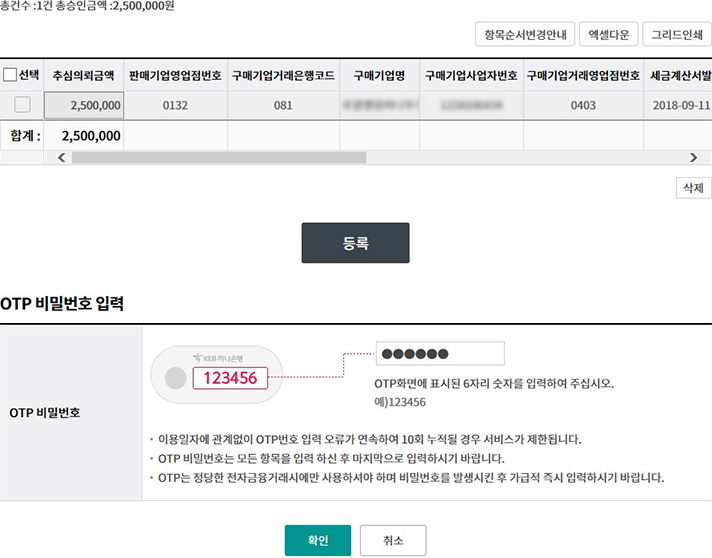Cancel using the 취소 button

point(393,540)
